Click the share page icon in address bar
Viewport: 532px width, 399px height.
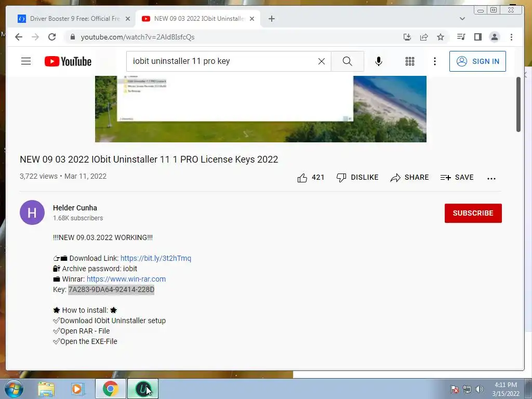[424, 37]
